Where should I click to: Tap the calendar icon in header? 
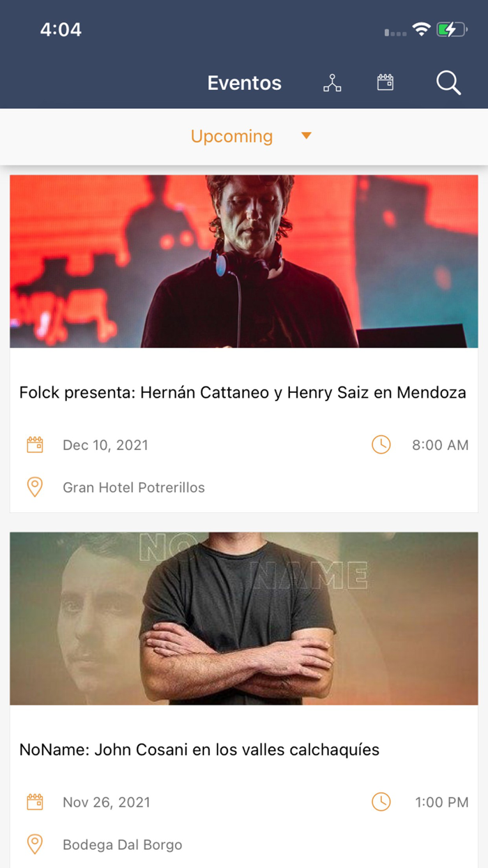386,83
